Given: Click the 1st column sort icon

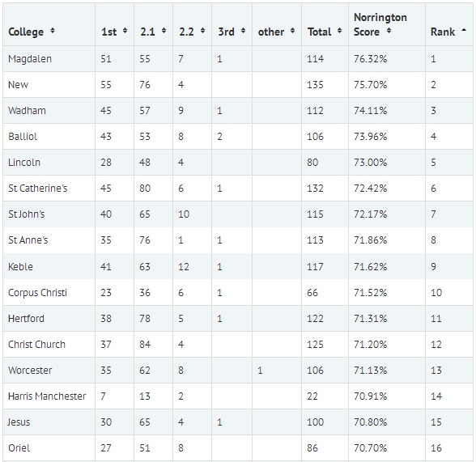Looking at the screenshot, I should (x=125, y=31).
